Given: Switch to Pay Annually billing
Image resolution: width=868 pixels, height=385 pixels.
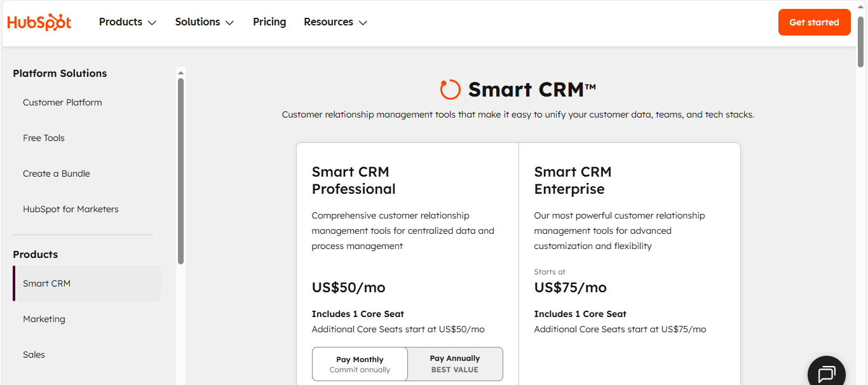Looking at the screenshot, I should 454,363.
